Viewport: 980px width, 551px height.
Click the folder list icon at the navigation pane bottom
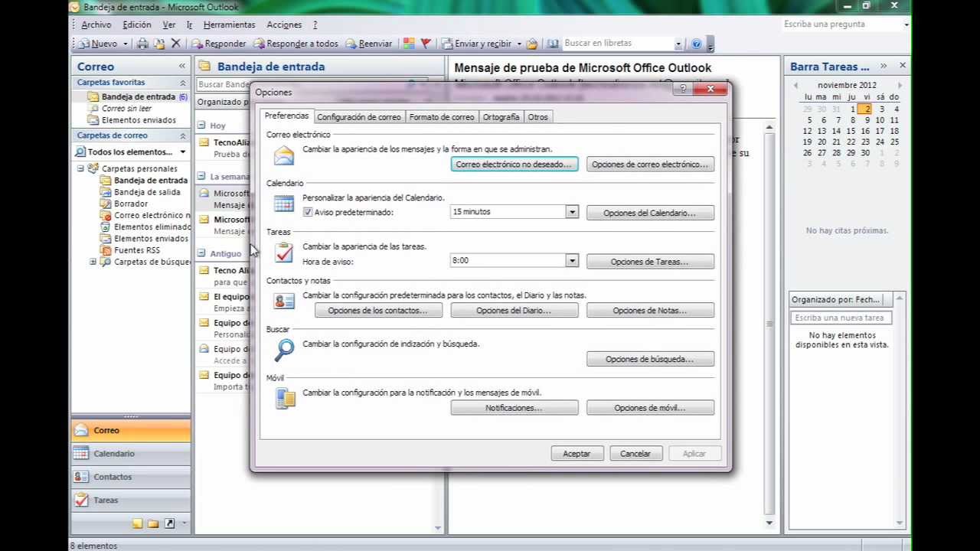coord(153,524)
